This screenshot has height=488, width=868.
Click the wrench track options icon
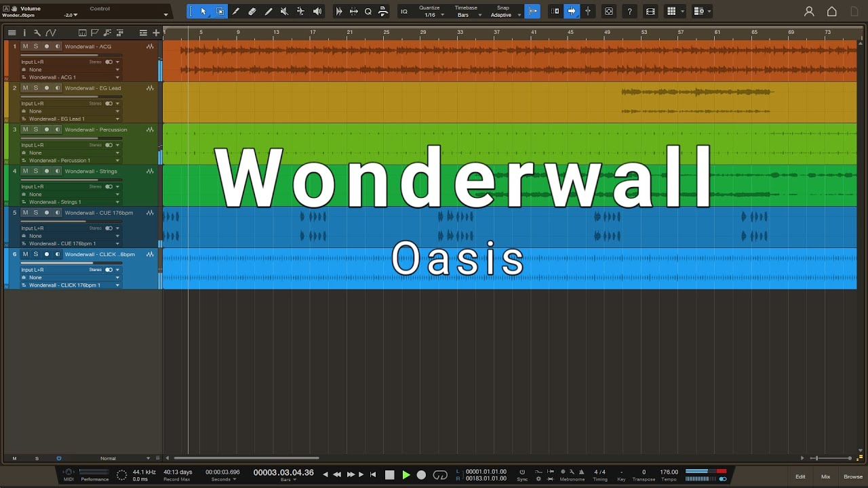coord(37,33)
